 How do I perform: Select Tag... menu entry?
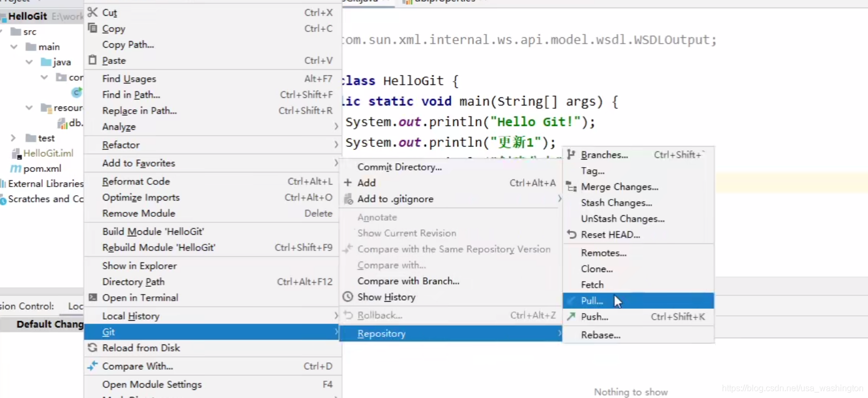click(x=639, y=171)
